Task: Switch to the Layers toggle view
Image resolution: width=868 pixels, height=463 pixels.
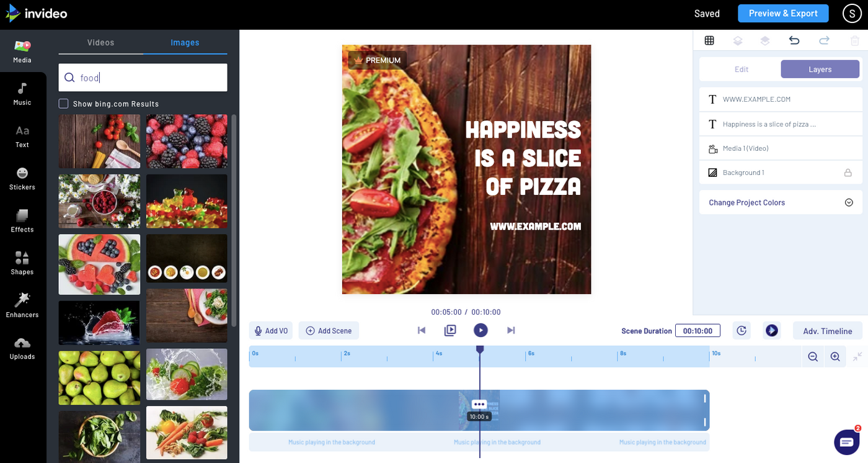Action: 820,69
